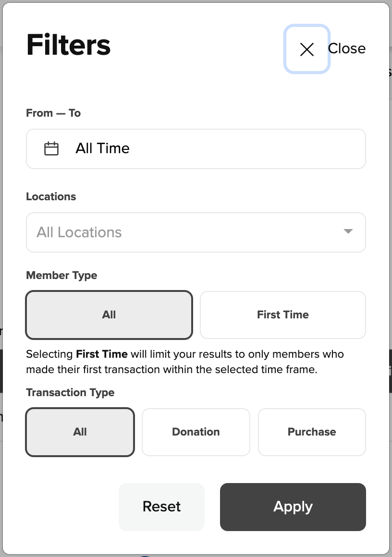Choose the First Time member type button
This screenshot has height=557, width=392.
tap(283, 315)
